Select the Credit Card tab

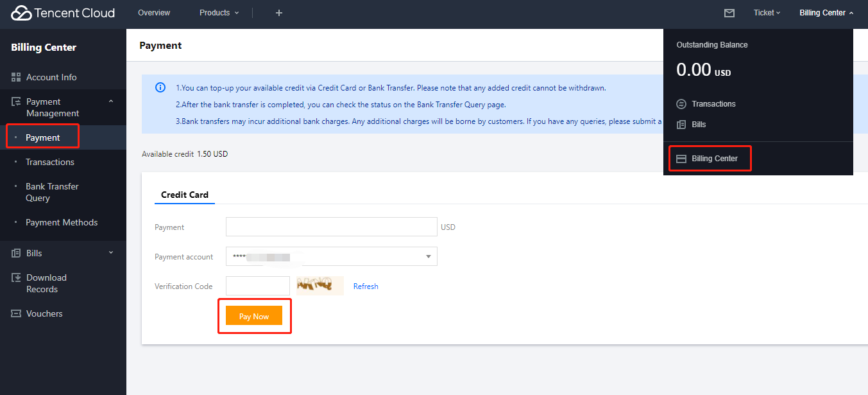185,195
